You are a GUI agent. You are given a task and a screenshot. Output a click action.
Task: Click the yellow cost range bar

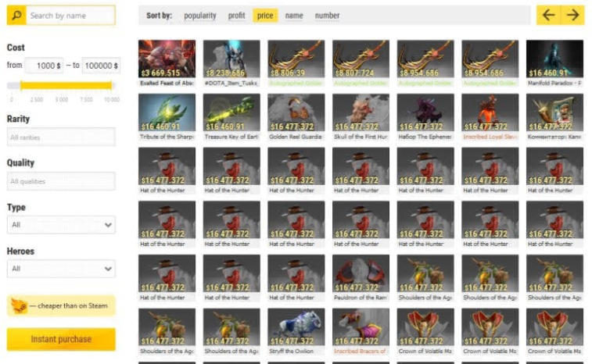pyautogui.click(x=66, y=86)
